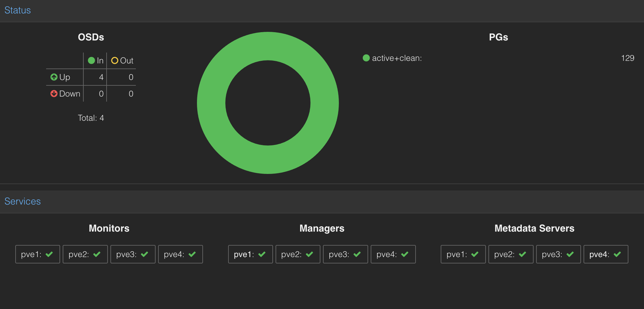The height and width of the screenshot is (309, 644).
Task: Click the yellow Out status circle
Action: 115,61
